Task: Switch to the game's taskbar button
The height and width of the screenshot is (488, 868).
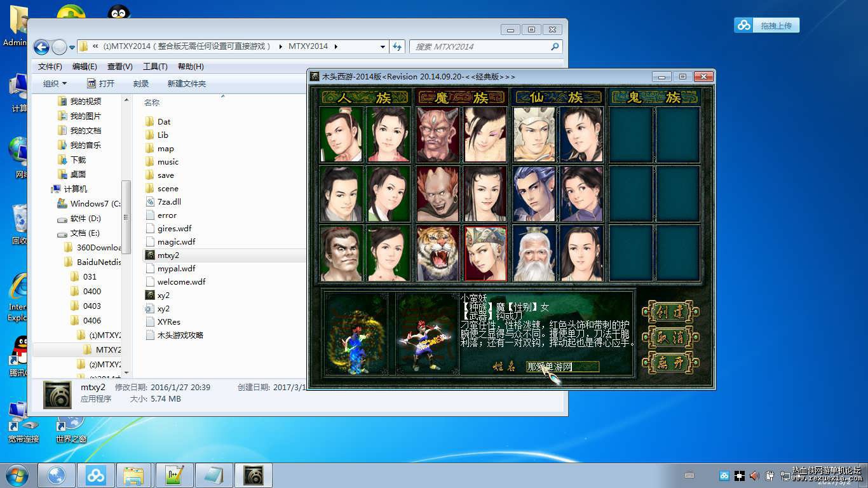Action: 254,475
